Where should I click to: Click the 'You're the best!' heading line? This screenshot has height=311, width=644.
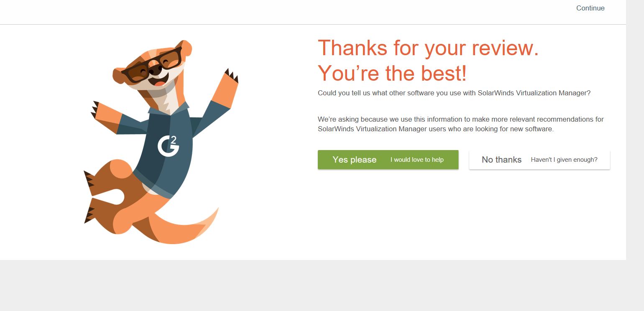pos(392,73)
